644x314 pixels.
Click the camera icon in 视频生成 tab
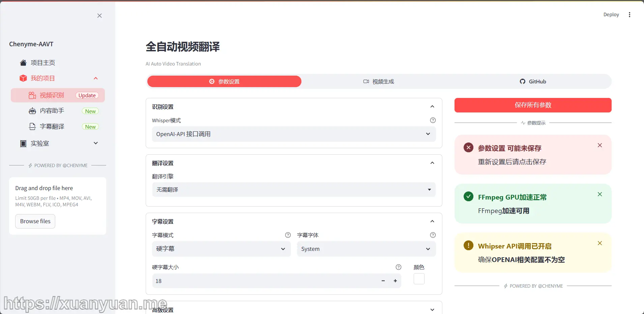(x=366, y=81)
